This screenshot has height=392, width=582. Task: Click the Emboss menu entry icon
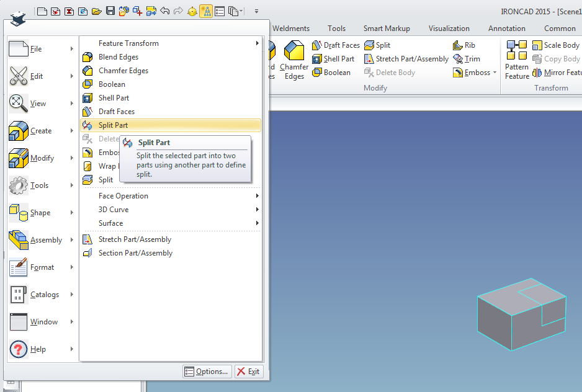pyautogui.click(x=87, y=153)
